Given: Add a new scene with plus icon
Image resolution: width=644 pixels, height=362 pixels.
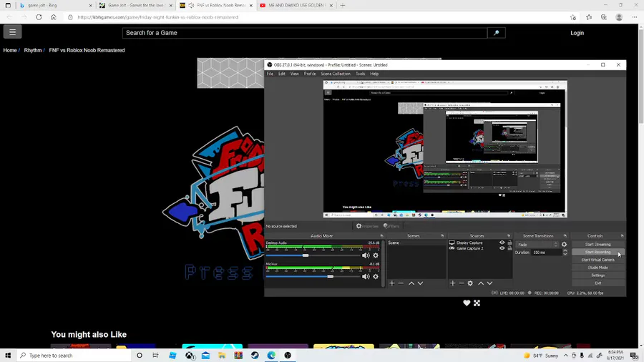Looking at the screenshot, I should [392, 283].
